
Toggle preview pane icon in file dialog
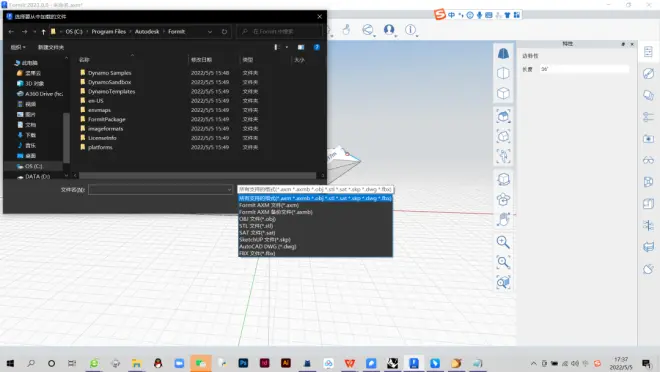[301, 47]
